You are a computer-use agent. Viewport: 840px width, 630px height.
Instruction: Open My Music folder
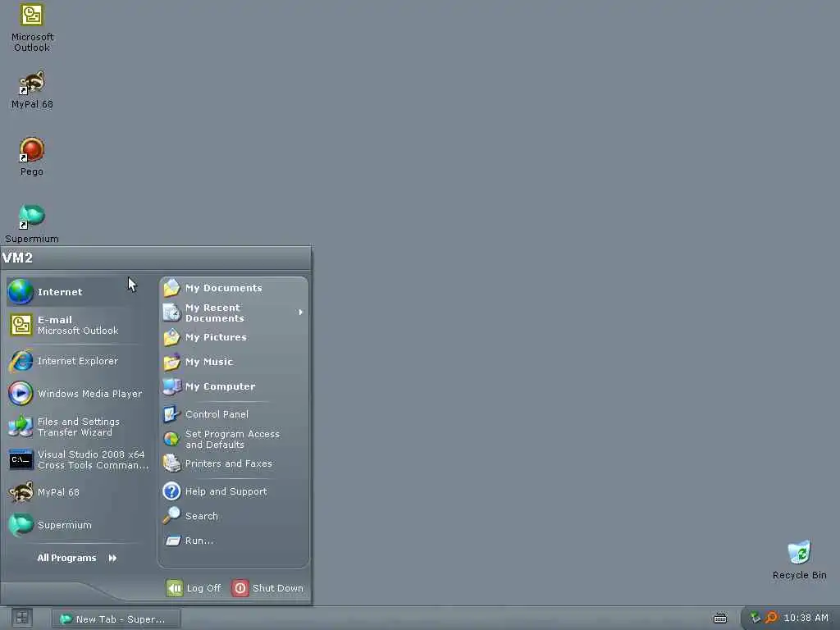click(x=234, y=362)
